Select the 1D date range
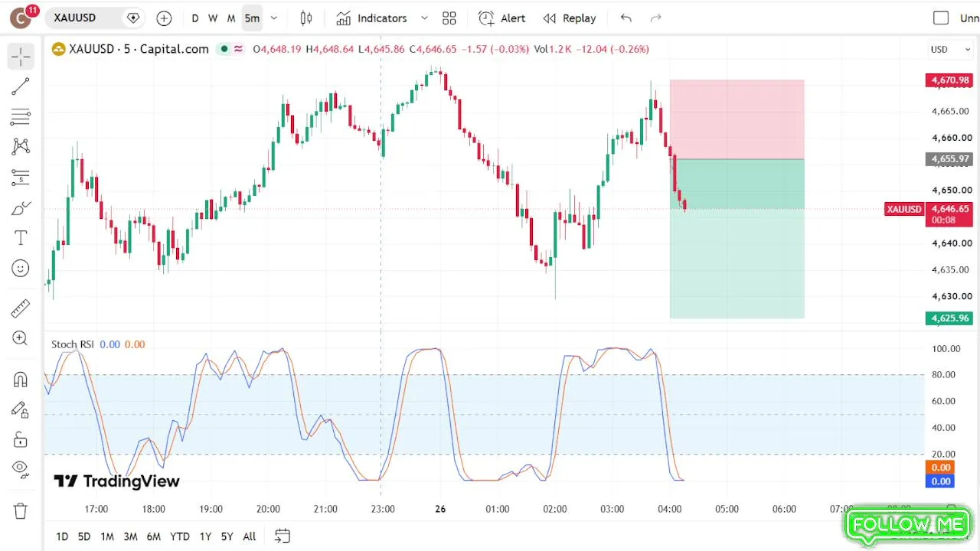 62,536
